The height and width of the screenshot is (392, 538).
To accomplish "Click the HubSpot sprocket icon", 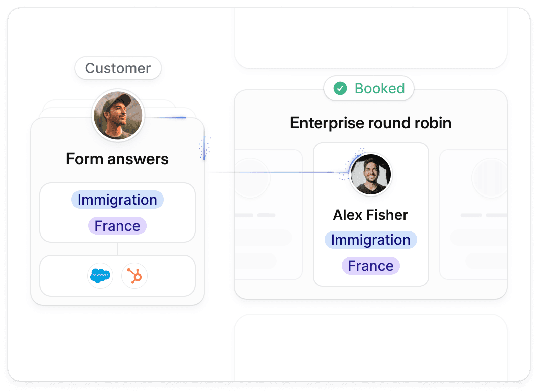I will (134, 276).
